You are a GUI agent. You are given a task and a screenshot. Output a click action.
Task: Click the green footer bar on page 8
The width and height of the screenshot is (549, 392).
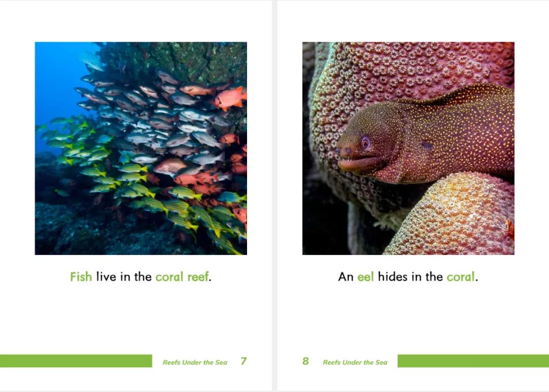[x=473, y=361]
